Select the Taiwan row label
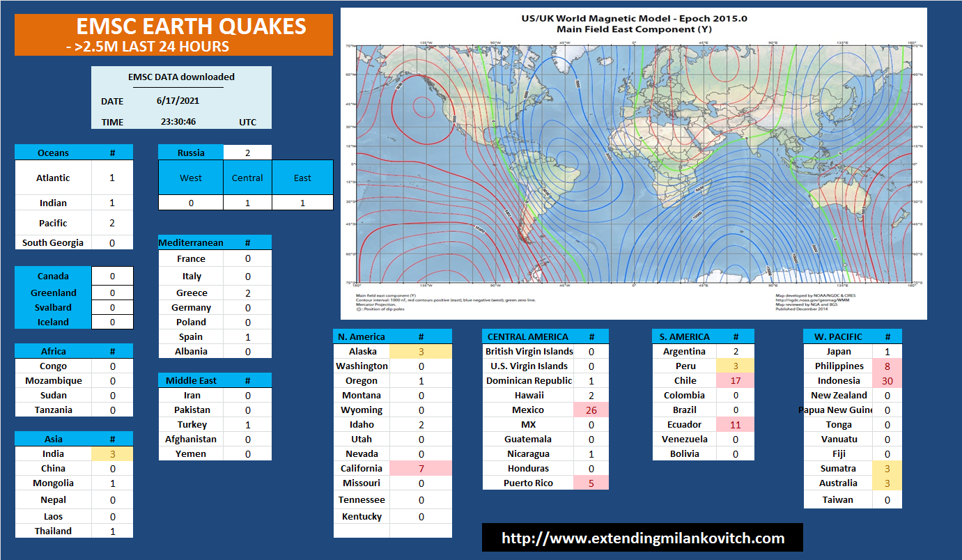 coord(839,499)
